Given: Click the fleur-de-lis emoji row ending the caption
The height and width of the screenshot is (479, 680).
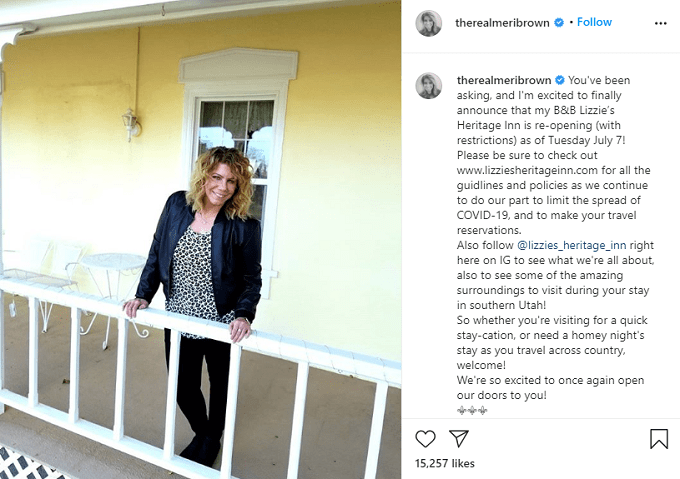Looking at the screenshot, I should (x=472, y=410).
